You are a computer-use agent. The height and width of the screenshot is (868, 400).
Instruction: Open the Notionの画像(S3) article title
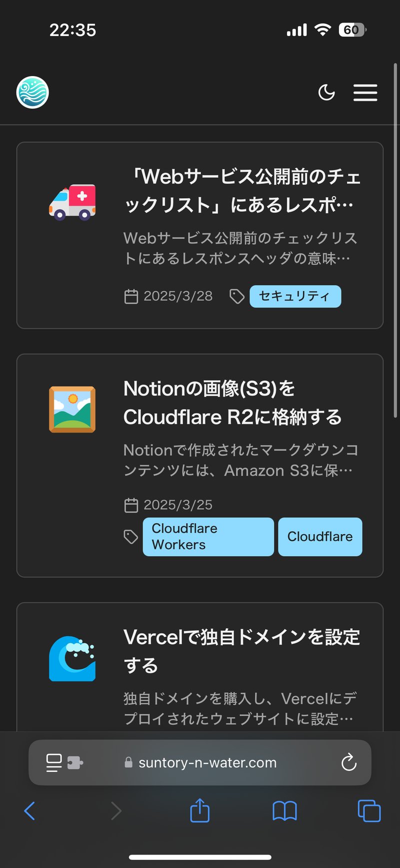pos(232,402)
